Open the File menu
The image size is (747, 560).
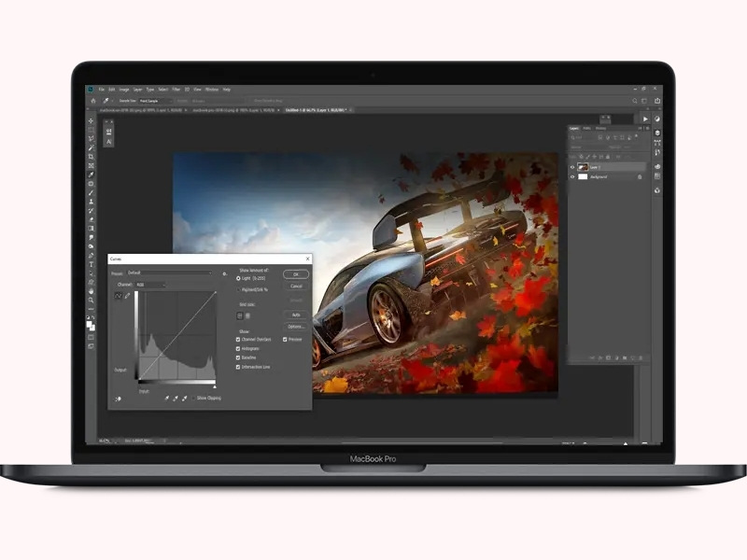pyautogui.click(x=102, y=90)
